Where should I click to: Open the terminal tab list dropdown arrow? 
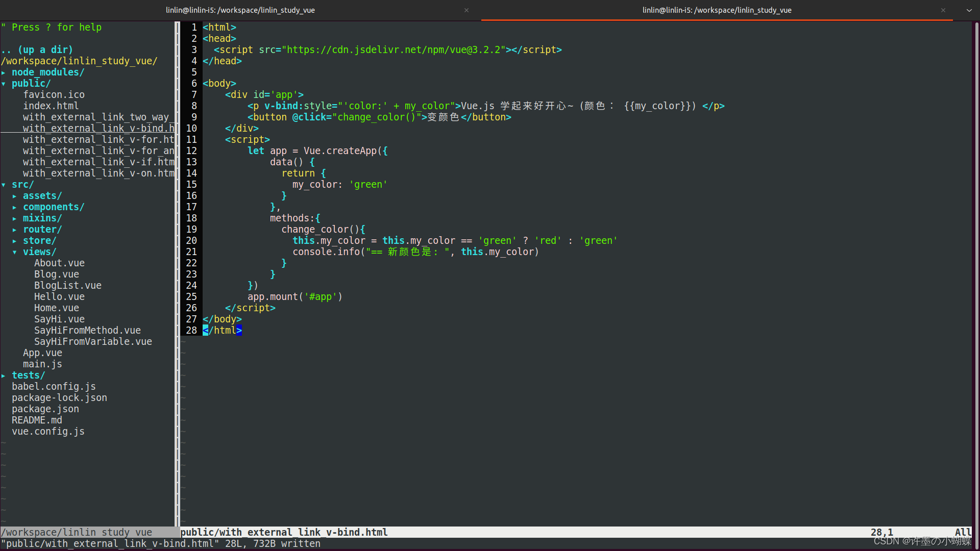(969, 10)
